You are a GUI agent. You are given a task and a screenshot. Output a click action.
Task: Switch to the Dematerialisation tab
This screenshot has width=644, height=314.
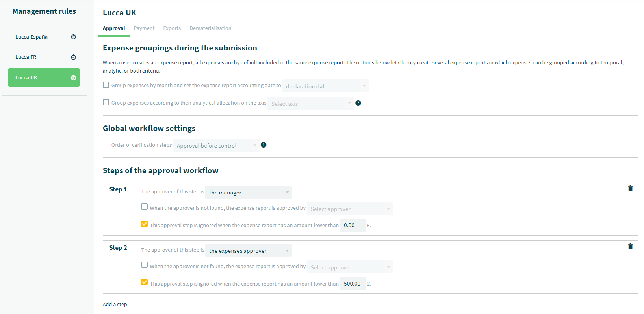point(210,28)
